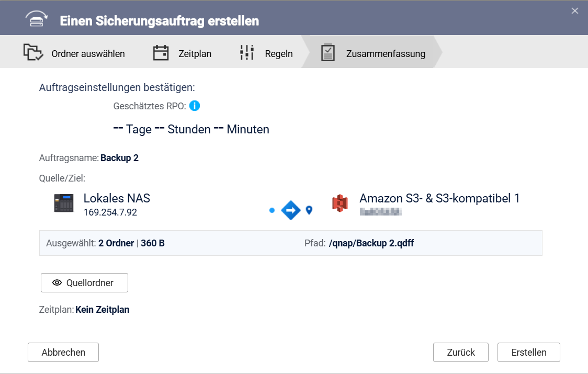
Task: Click the summary clipboard step icon
Action: pyautogui.click(x=328, y=52)
